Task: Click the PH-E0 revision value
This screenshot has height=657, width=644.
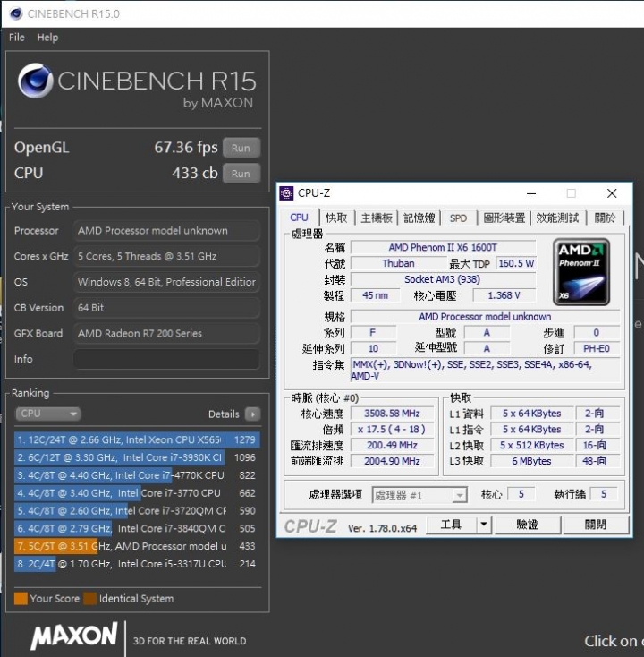Action: 597,348
